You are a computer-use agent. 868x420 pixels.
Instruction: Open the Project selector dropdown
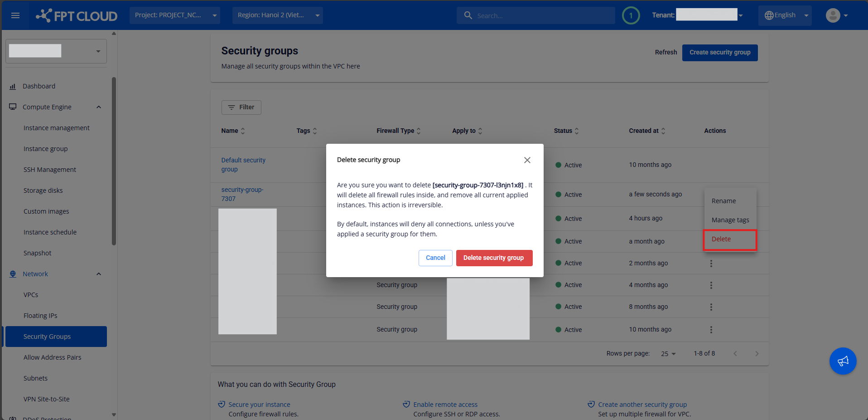point(175,15)
